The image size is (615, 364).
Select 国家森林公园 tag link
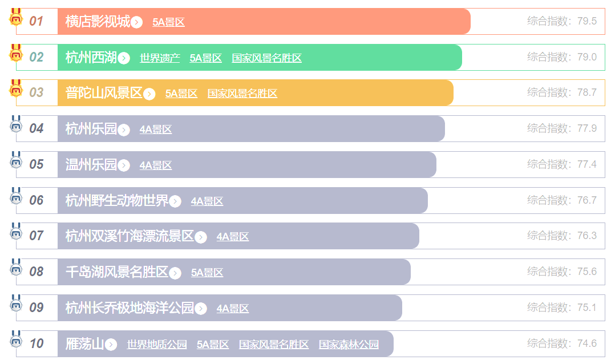click(349, 345)
